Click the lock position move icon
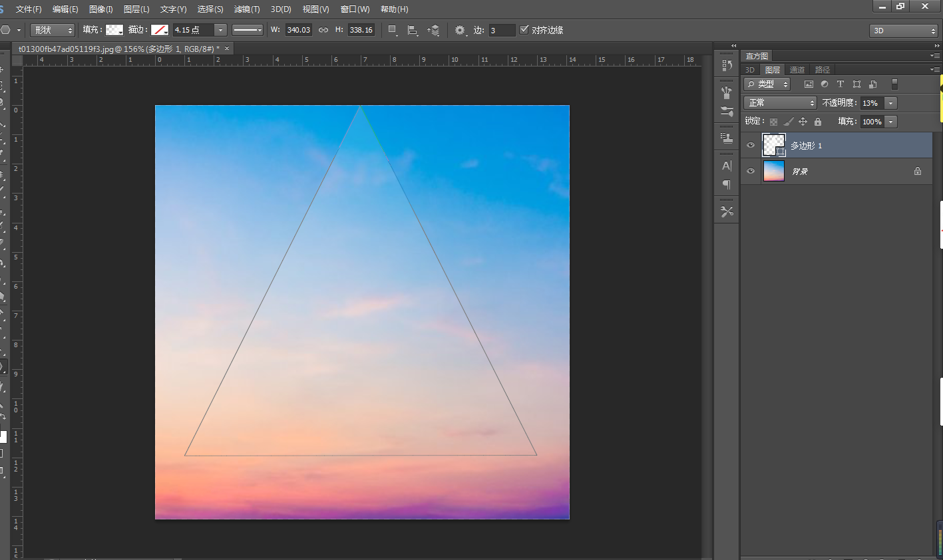943x560 pixels. tap(803, 122)
